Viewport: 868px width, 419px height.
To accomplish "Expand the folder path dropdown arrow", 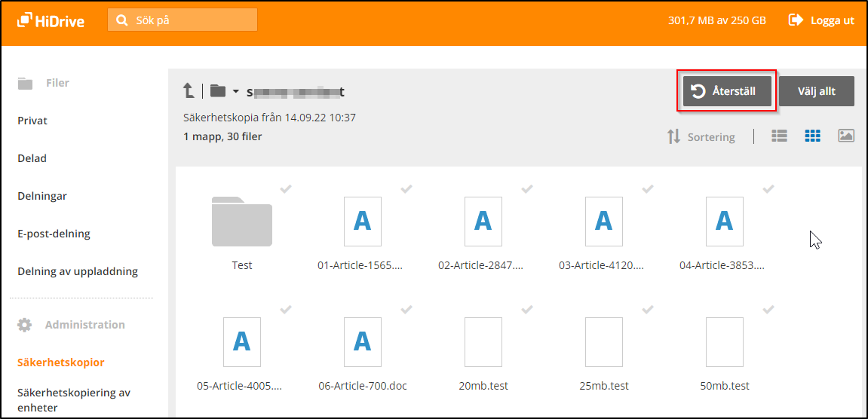I will pyautogui.click(x=235, y=92).
